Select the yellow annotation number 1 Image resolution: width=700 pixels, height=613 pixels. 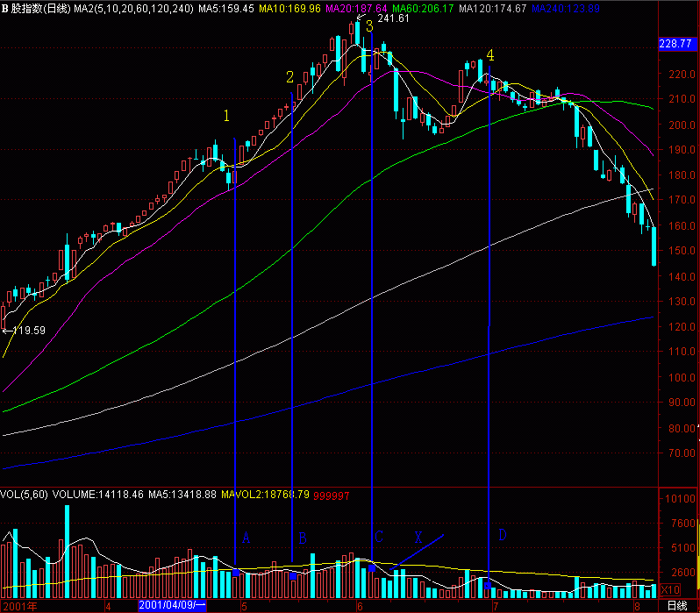point(226,116)
